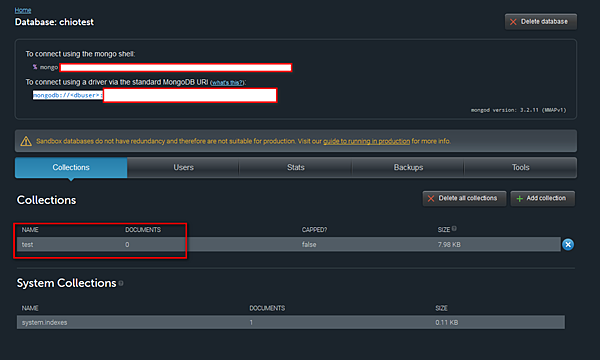Screen dimensions: 600x360
Task: Switch to the Backups tab
Action: pos(408,168)
